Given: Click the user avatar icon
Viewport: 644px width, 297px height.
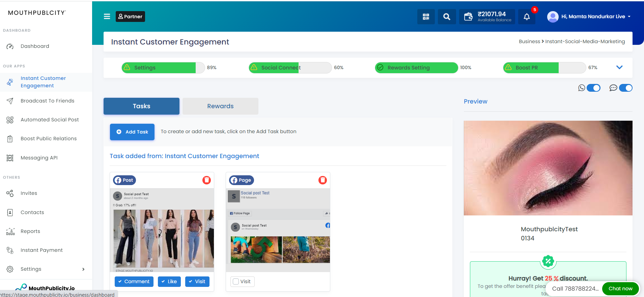Looking at the screenshot, I should tap(553, 17).
